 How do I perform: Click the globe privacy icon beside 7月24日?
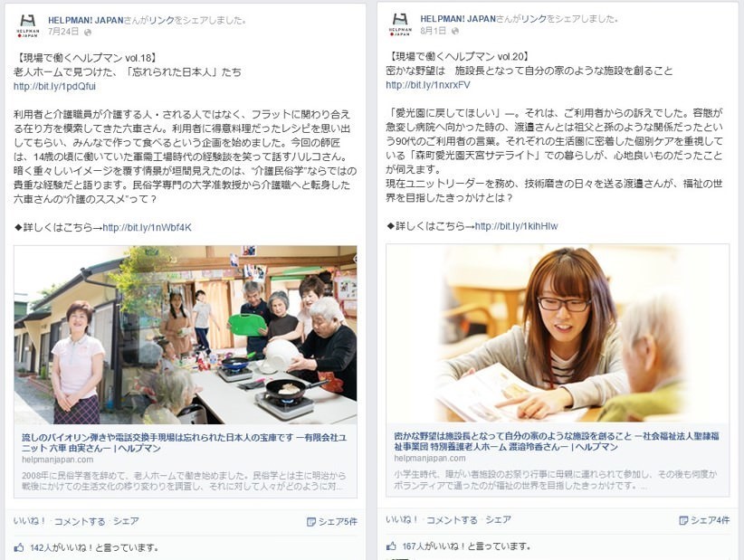[x=88, y=33]
